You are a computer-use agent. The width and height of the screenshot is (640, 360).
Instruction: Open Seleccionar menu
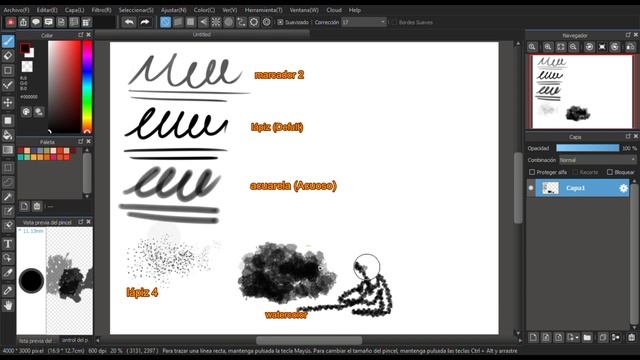136,10
